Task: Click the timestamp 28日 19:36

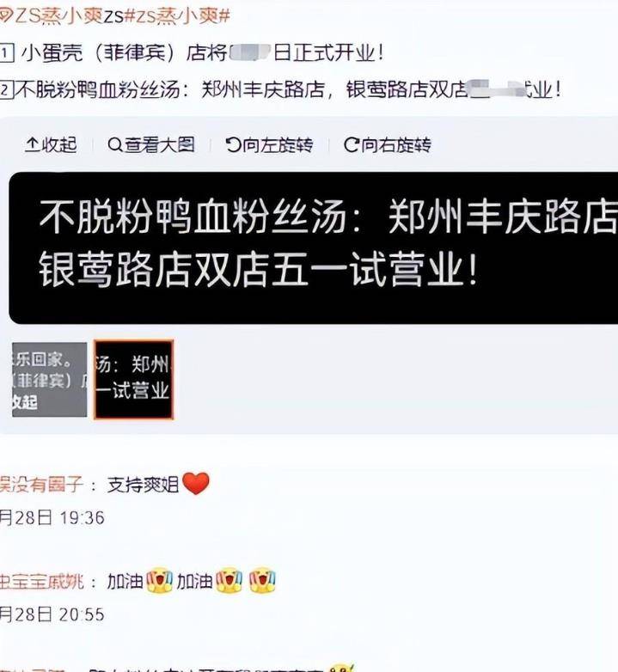Action: click(52, 517)
